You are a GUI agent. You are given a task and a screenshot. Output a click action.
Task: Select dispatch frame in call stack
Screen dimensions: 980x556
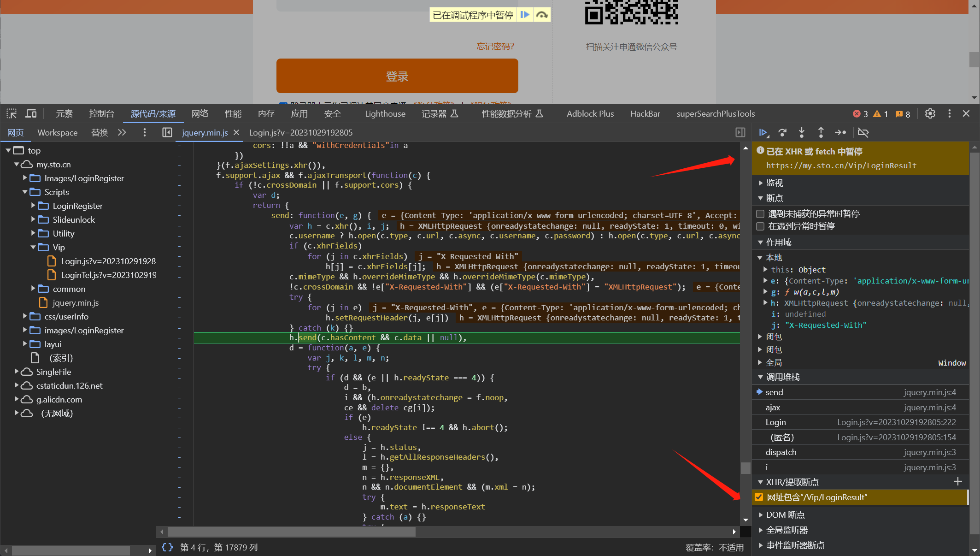(x=861, y=452)
